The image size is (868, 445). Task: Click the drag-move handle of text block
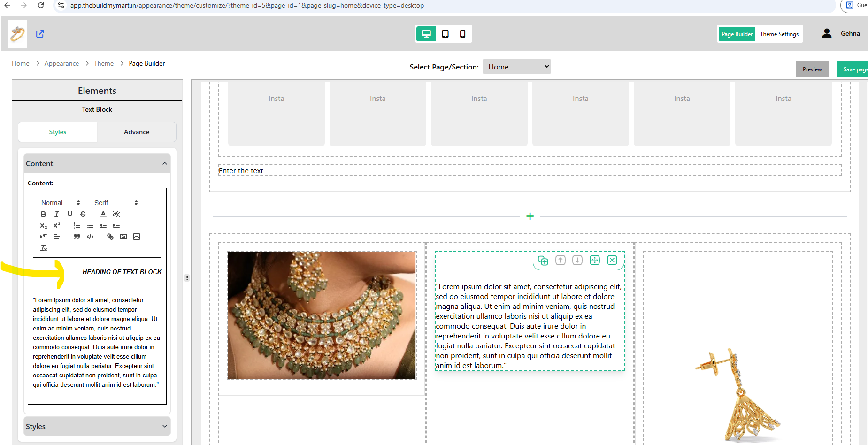pyautogui.click(x=595, y=260)
